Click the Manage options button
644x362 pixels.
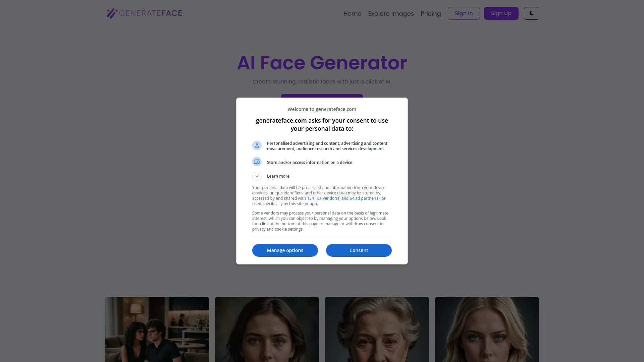[285, 250]
